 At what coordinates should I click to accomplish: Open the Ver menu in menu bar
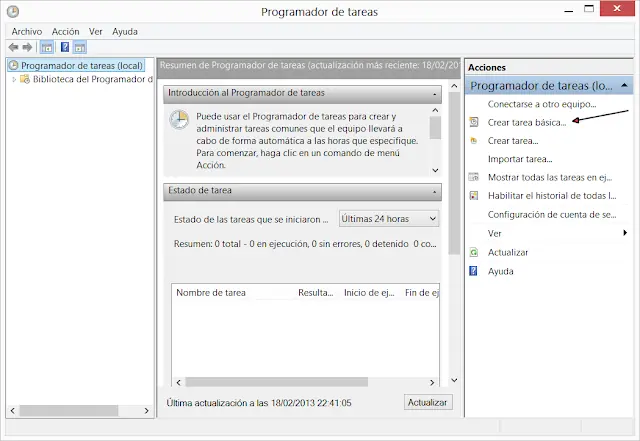[96, 31]
